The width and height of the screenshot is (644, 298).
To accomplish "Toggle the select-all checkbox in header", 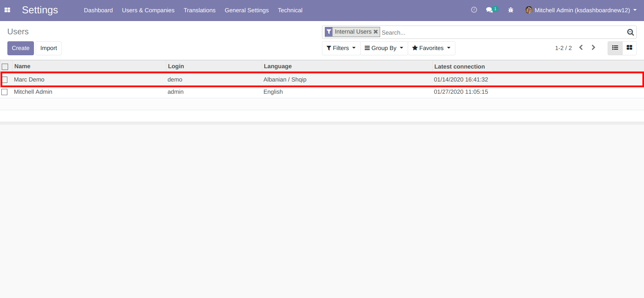I will tap(5, 66).
